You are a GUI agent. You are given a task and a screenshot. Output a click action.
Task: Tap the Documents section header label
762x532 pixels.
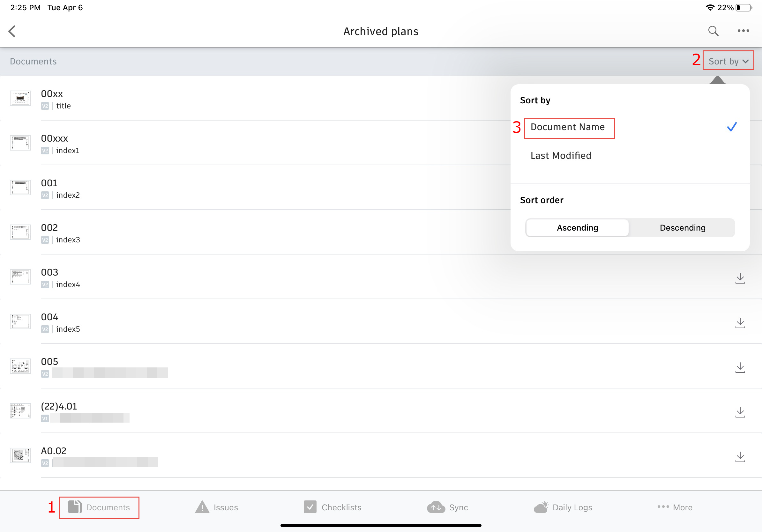(33, 61)
